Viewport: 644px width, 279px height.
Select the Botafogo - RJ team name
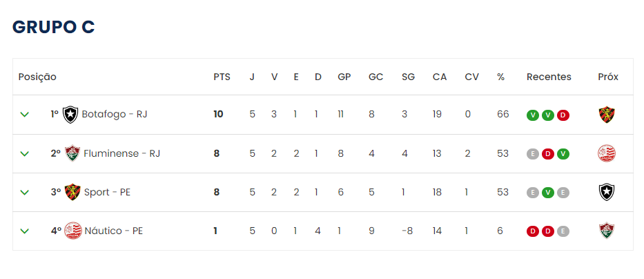click(x=115, y=114)
